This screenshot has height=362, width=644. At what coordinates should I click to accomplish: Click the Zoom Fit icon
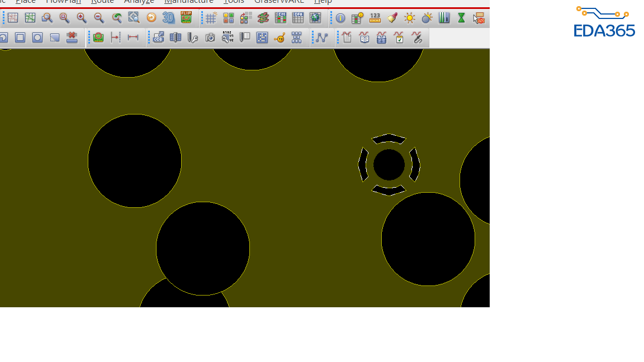pos(64,18)
